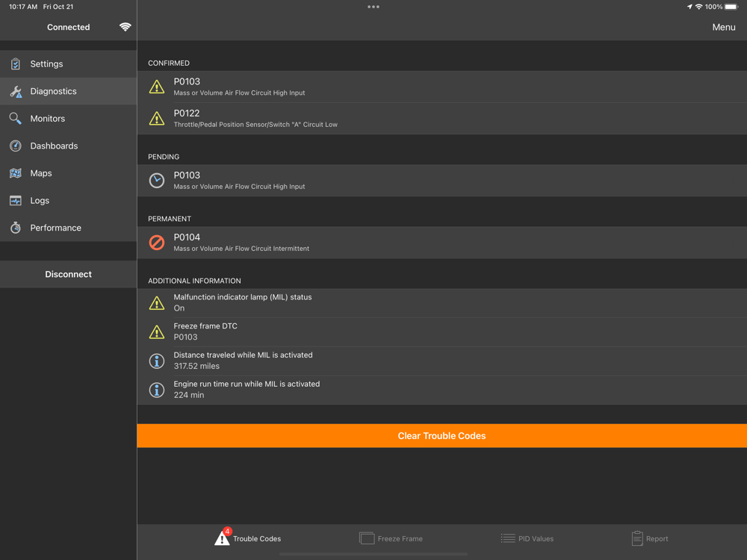Screen dimensions: 747x560
Task: Click info icon for distance traveled
Action: point(157,361)
